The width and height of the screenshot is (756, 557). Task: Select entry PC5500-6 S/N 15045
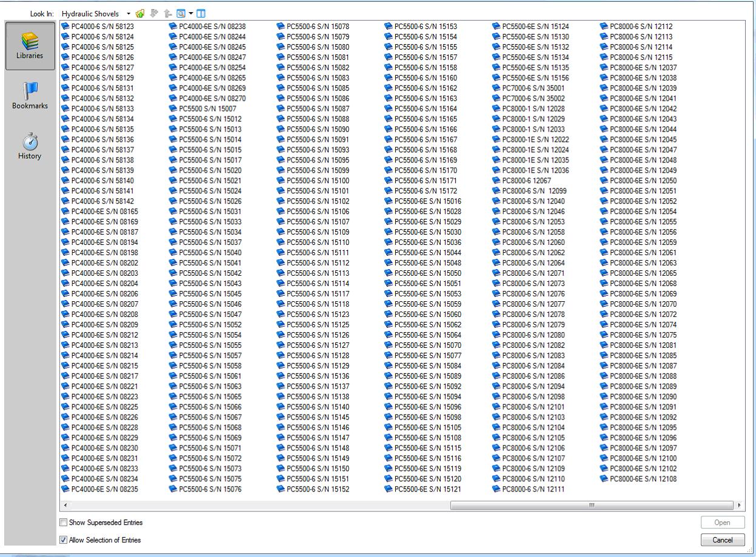pyautogui.click(x=210, y=294)
